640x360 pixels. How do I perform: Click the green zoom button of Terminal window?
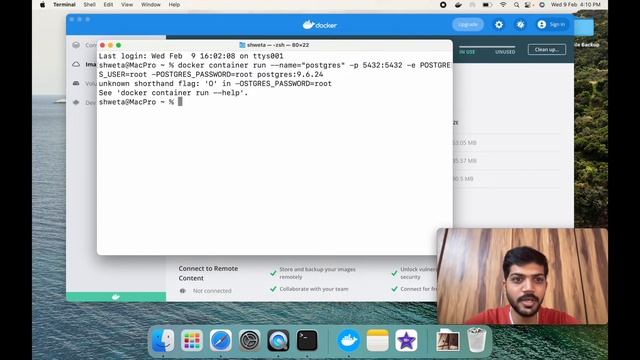[118, 45]
